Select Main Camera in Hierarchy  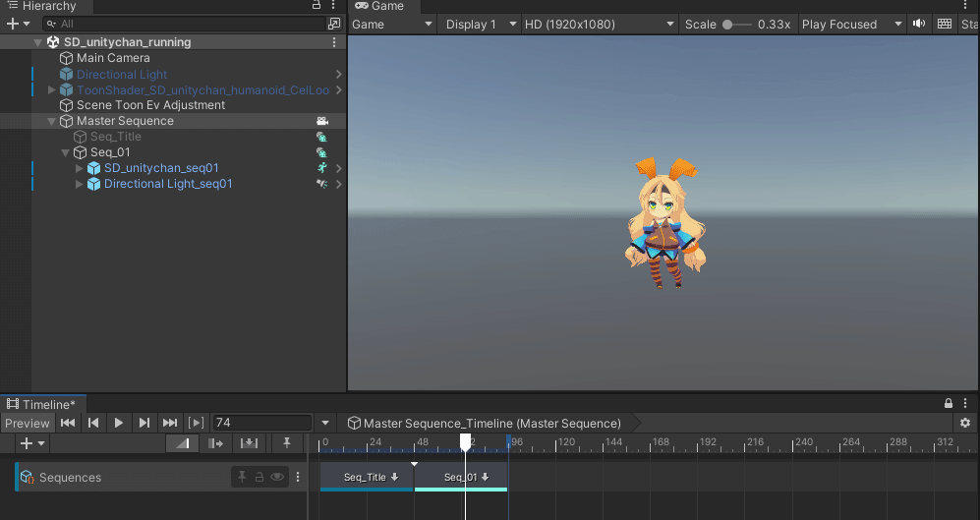click(113, 58)
